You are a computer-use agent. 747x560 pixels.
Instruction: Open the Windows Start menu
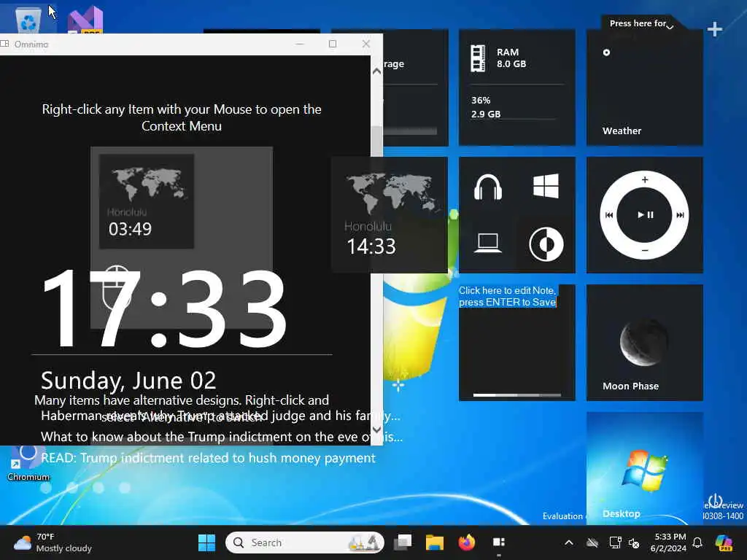206,542
